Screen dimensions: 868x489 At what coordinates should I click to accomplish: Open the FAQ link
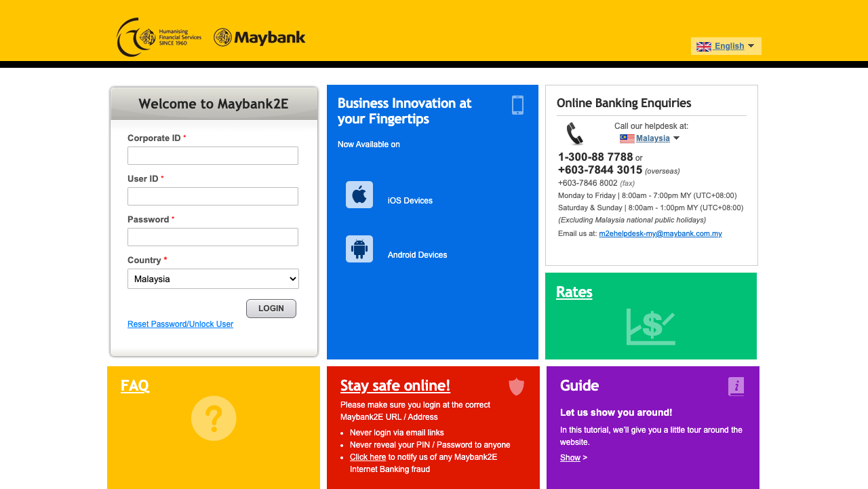(135, 385)
